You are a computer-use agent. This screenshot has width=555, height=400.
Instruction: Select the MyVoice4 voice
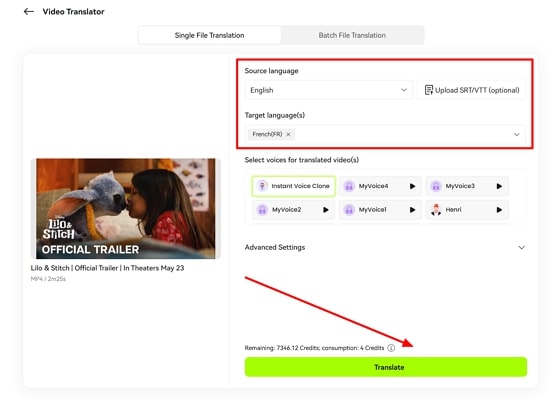pyautogui.click(x=380, y=186)
